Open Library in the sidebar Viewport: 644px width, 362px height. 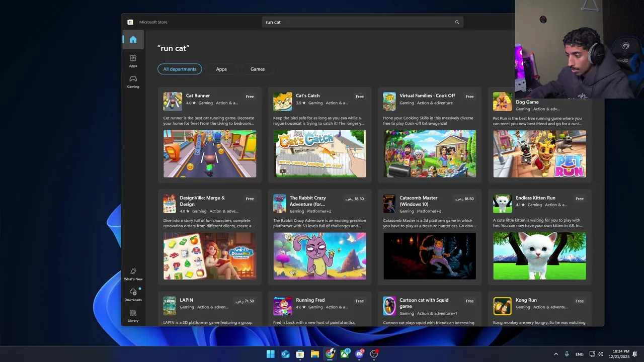[x=133, y=316]
